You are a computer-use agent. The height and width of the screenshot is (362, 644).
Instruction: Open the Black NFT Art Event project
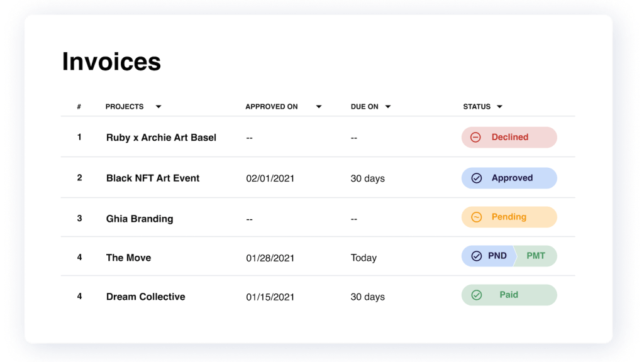pos(153,178)
